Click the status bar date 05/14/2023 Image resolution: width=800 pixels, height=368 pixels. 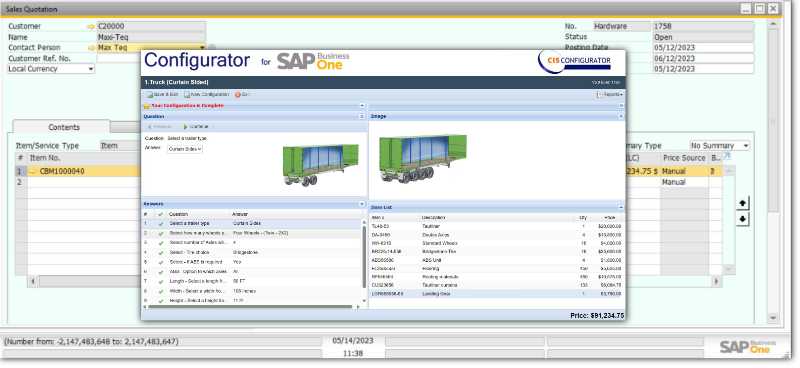pyautogui.click(x=353, y=340)
